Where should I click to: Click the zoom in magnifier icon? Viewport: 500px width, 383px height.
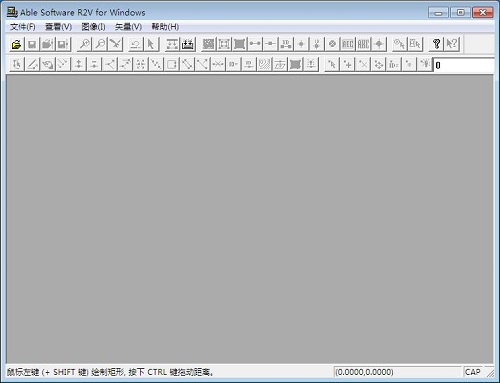pyautogui.click(x=85, y=44)
